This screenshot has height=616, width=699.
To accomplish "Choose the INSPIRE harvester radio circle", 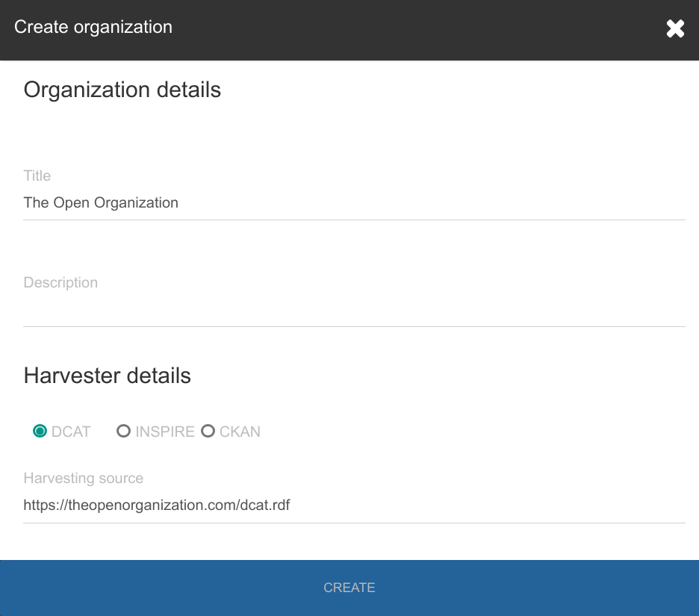I will pos(123,431).
